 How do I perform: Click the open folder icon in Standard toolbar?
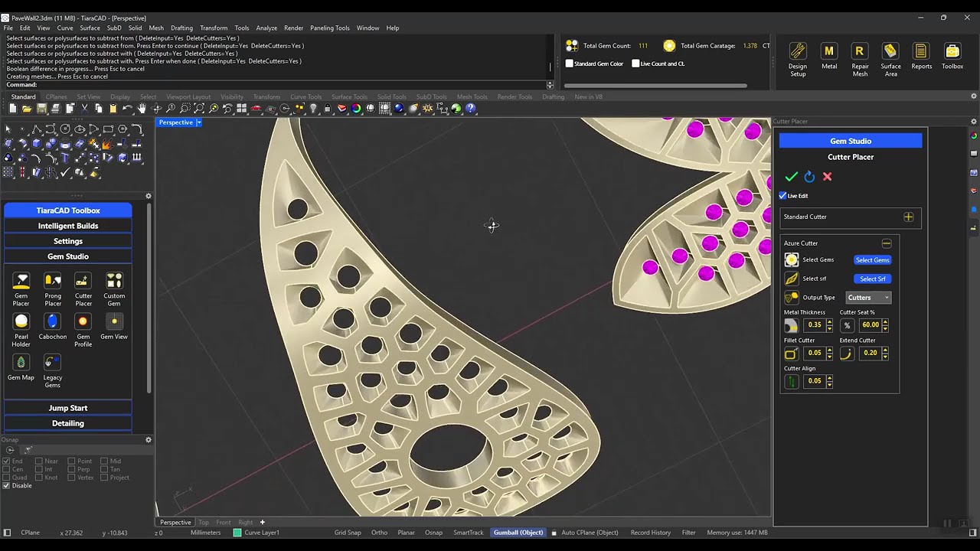tap(27, 109)
